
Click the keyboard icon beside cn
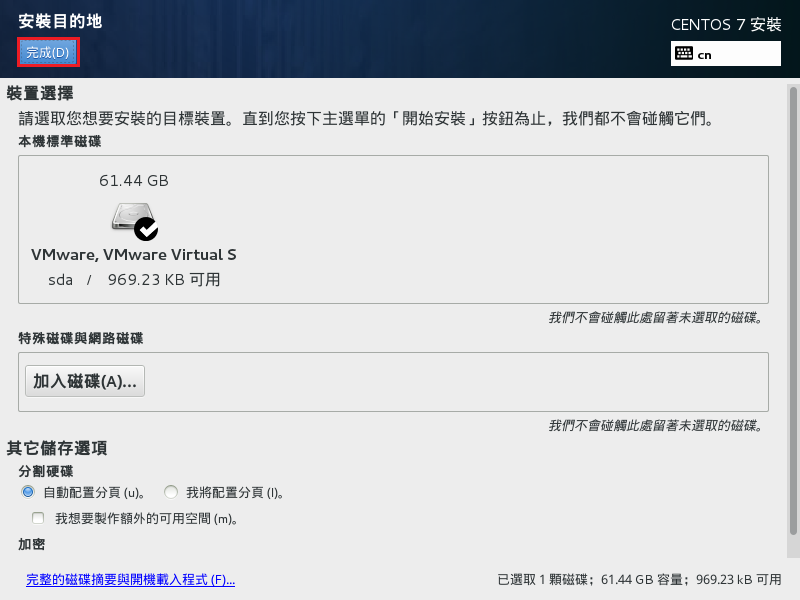click(x=684, y=54)
